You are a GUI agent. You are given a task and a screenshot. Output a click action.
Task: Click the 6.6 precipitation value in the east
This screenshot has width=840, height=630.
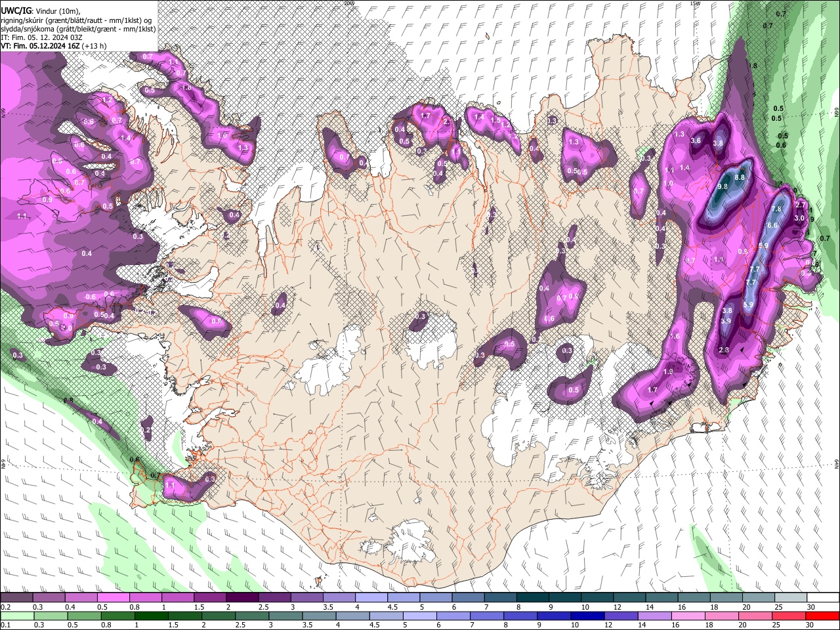point(772,225)
